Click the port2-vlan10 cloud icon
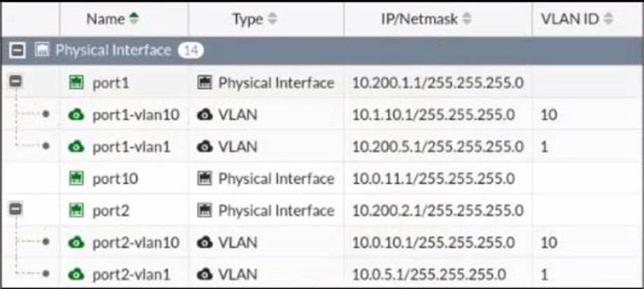 point(76,243)
